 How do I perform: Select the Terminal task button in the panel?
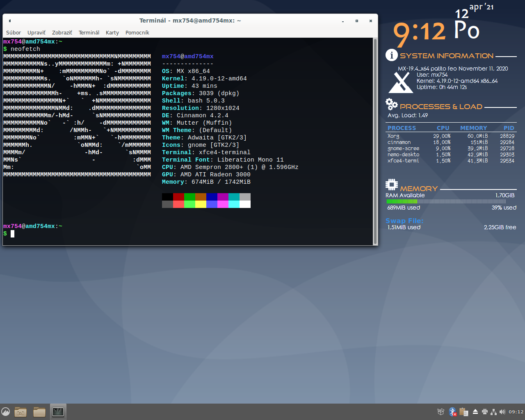click(x=58, y=411)
